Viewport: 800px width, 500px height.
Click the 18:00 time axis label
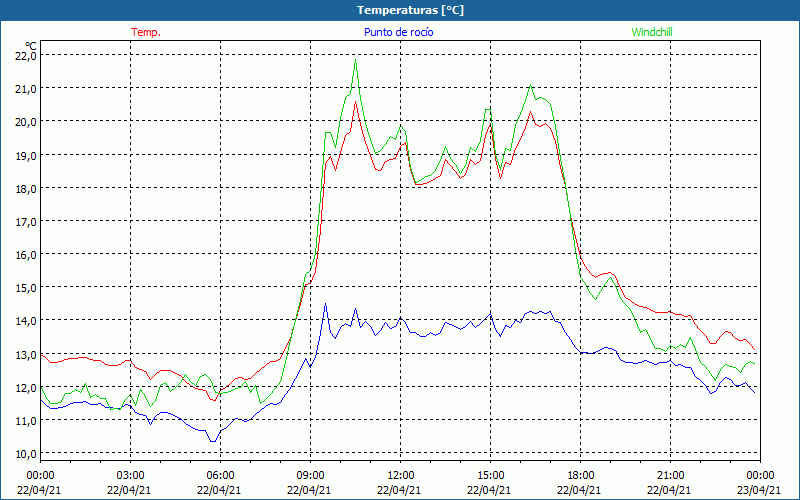click(580, 476)
